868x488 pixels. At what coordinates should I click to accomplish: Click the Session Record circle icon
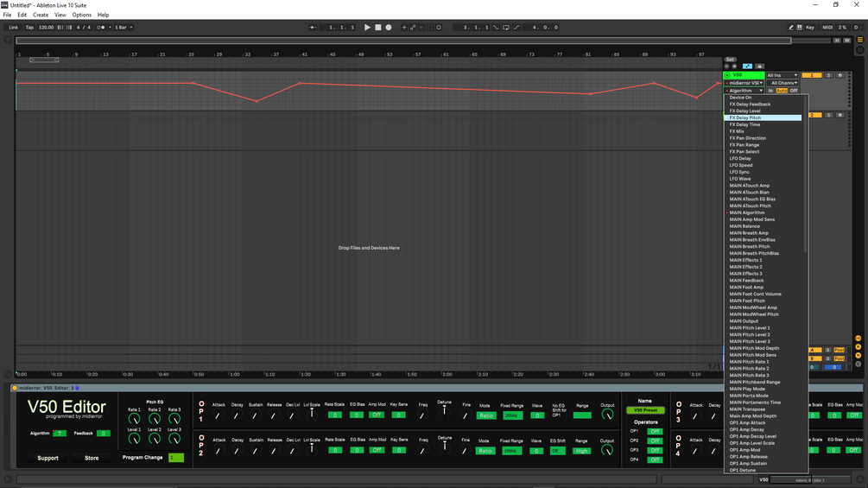439,27
